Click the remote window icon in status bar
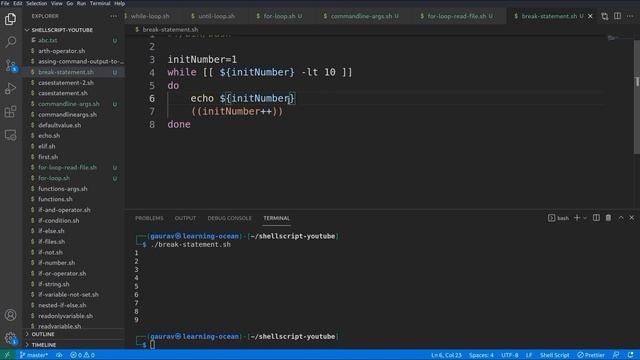 pyautogui.click(x=7, y=355)
